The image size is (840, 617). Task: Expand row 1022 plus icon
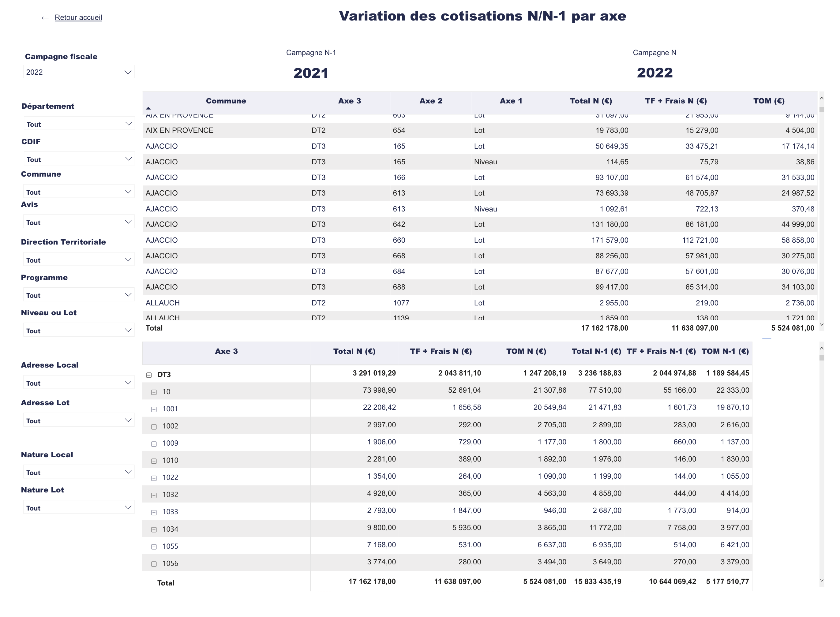(154, 478)
